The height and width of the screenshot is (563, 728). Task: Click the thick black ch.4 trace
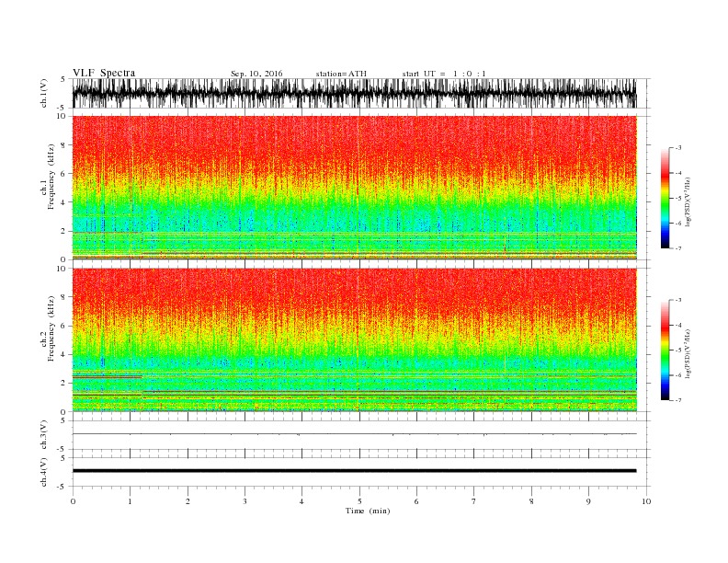tap(354, 471)
